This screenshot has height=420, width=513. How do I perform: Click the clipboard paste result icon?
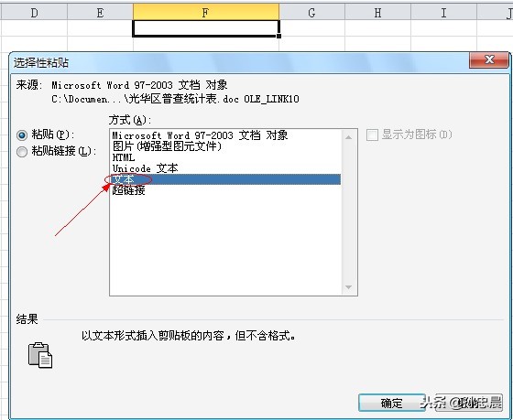click(x=40, y=355)
